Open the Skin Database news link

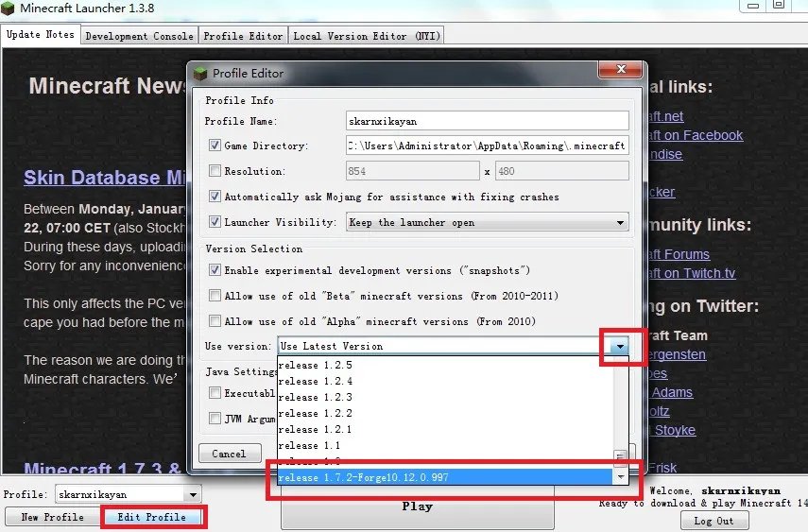pyautogui.click(x=105, y=178)
